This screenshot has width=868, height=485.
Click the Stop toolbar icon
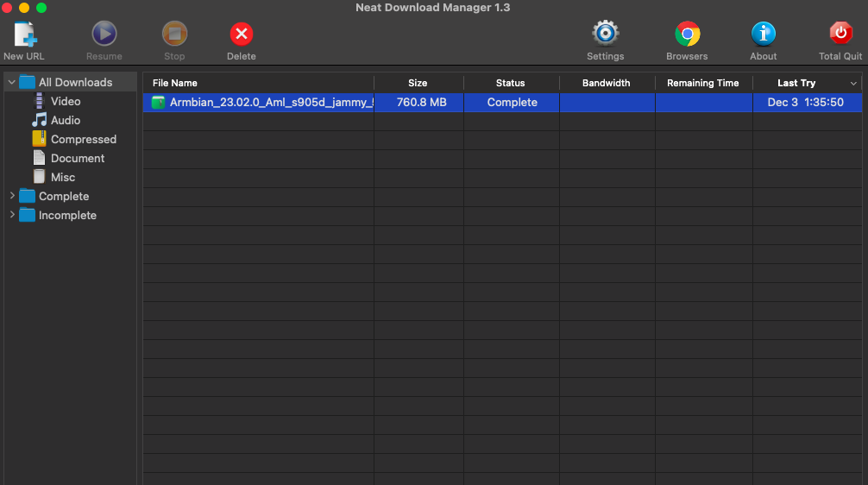point(174,35)
